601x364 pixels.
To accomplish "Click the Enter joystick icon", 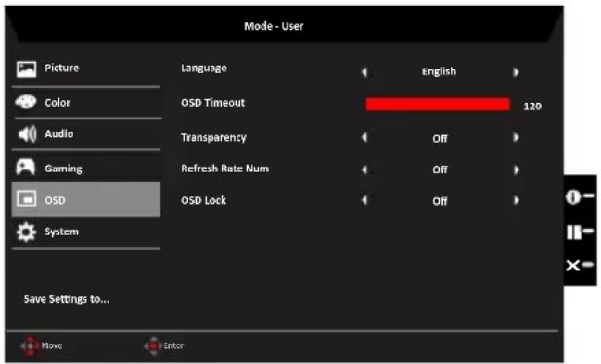I will click(x=153, y=345).
